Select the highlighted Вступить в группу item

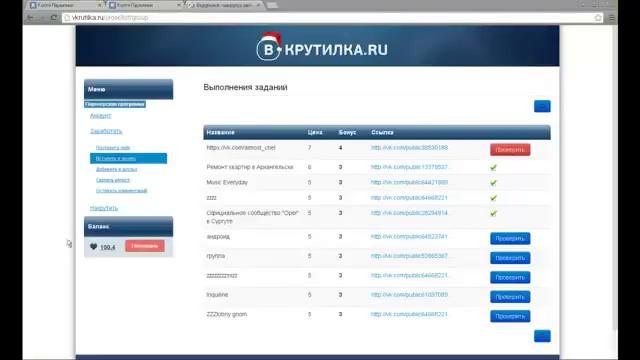(128, 158)
